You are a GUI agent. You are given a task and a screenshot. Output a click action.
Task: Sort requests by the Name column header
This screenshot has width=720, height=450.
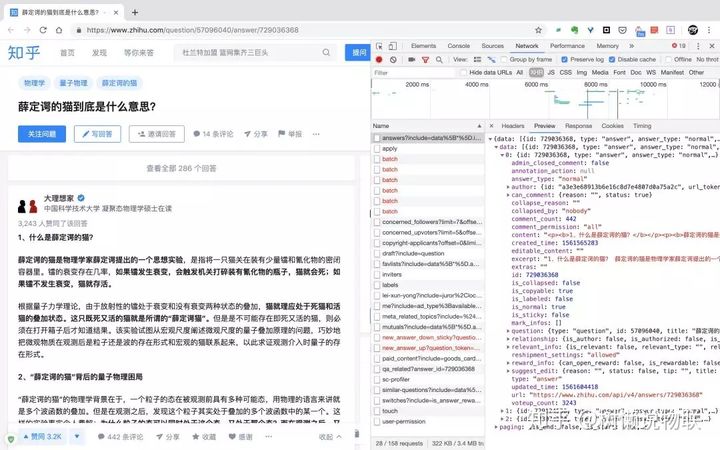[x=427, y=126]
